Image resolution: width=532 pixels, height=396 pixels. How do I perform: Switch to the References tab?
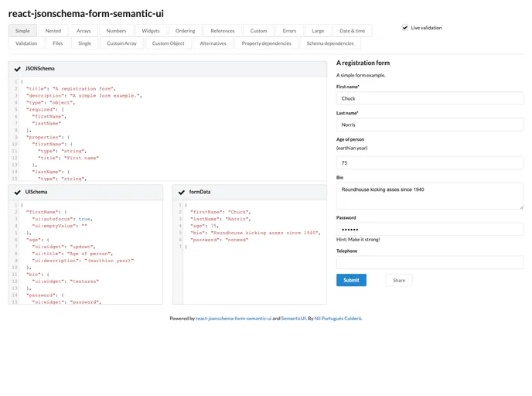(x=223, y=31)
